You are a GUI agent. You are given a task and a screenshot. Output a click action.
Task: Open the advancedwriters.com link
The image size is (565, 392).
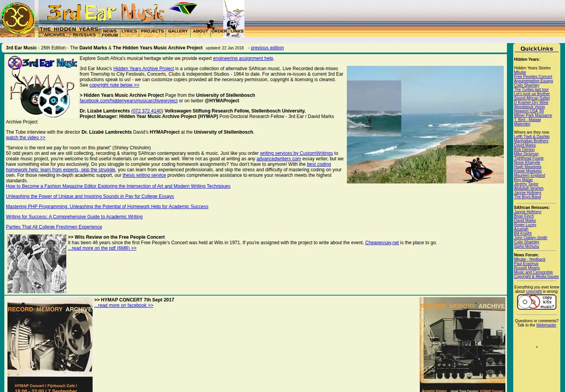pyautogui.click(x=279, y=159)
